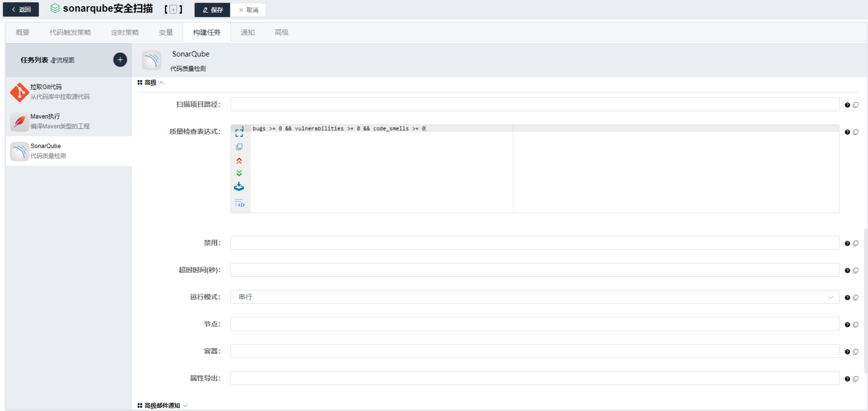Click the copy icon in the expression editor toolbar
Image resolution: width=868 pixels, height=411 pixels.
click(x=239, y=147)
